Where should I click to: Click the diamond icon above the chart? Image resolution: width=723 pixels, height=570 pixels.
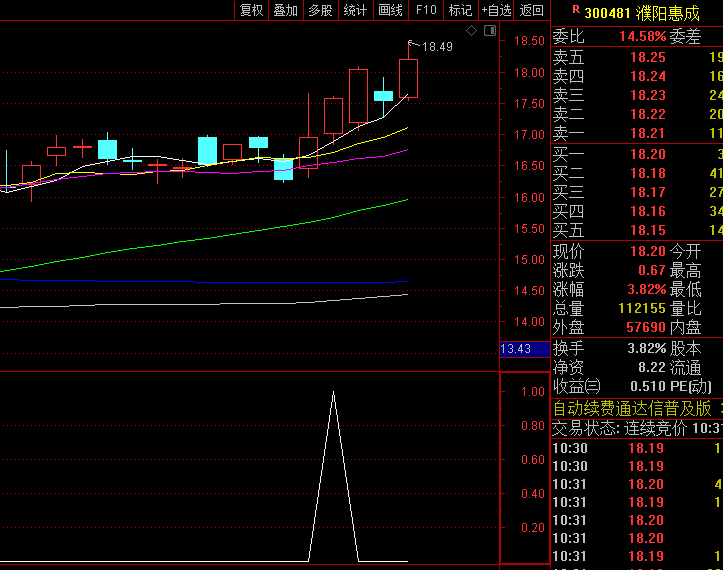point(472,30)
